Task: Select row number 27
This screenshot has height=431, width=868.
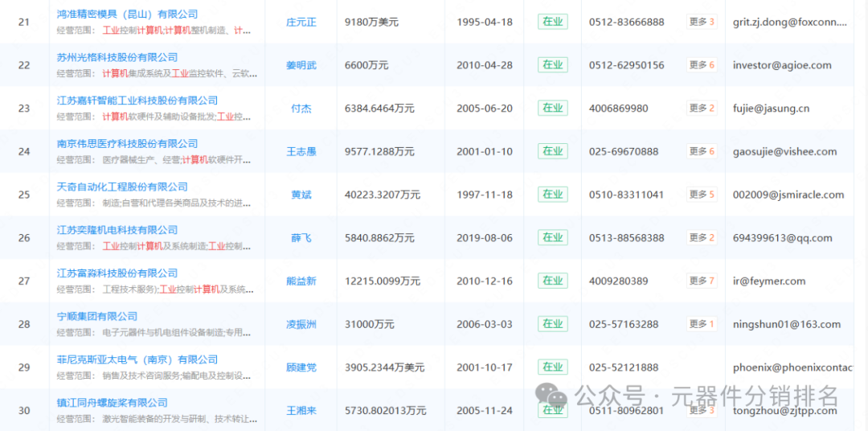Action: coord(24,281)
